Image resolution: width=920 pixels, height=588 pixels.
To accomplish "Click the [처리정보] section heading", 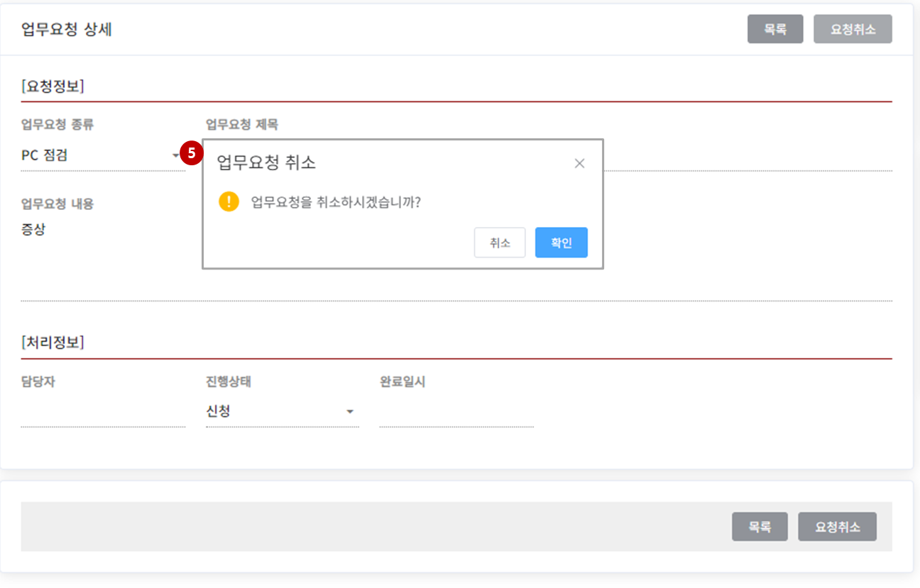I will tap(53, 343).
